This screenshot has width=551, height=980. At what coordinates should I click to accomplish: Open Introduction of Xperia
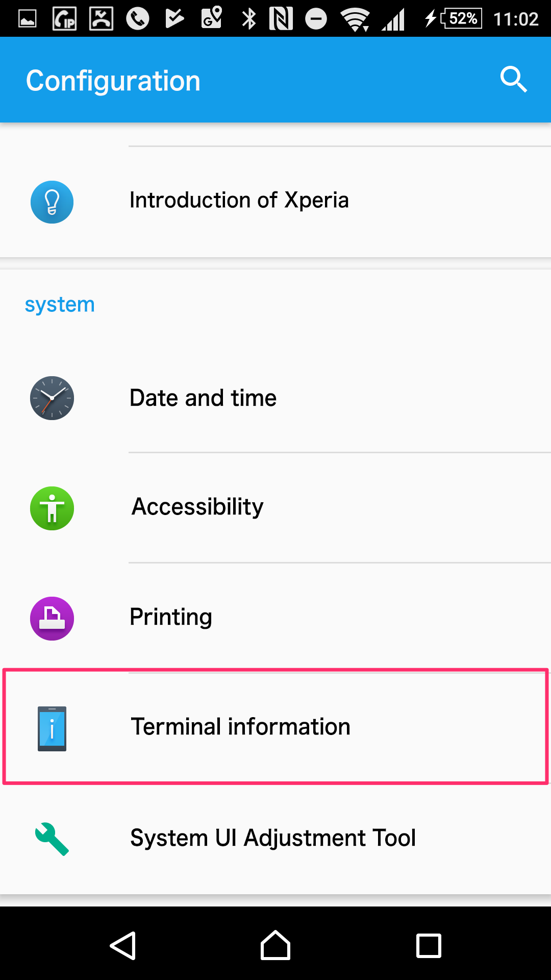point(239,201)
